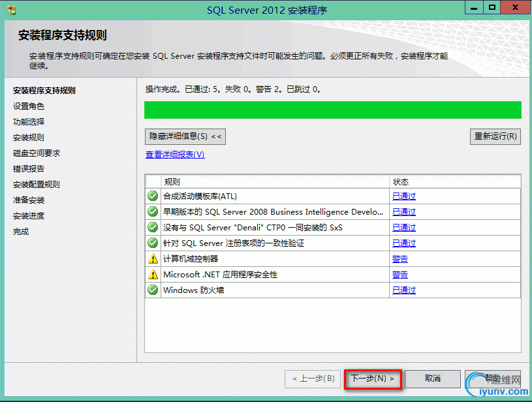Screen dimensions: 532x402
Task: Select 安装规则 step in sidebar
Action: point(29,138)
